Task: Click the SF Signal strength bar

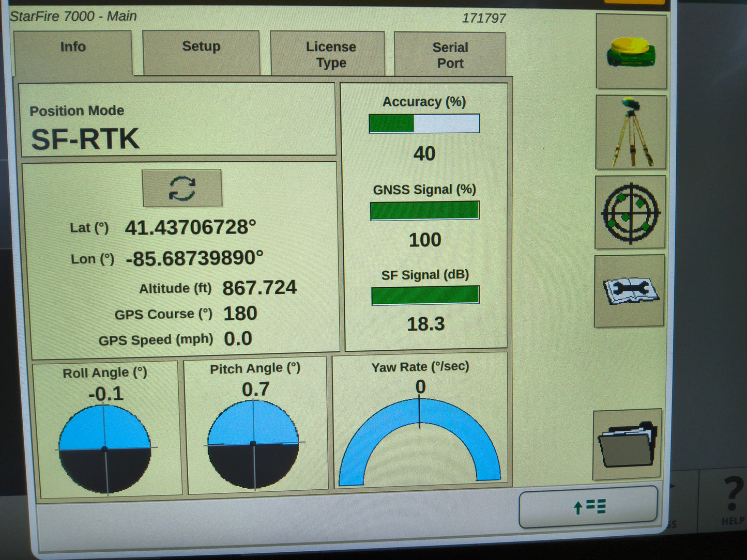Action: point(425,295)
